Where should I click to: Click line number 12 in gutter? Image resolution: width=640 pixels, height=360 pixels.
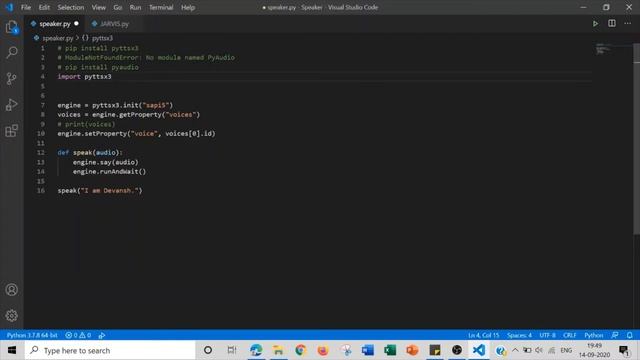41,152
